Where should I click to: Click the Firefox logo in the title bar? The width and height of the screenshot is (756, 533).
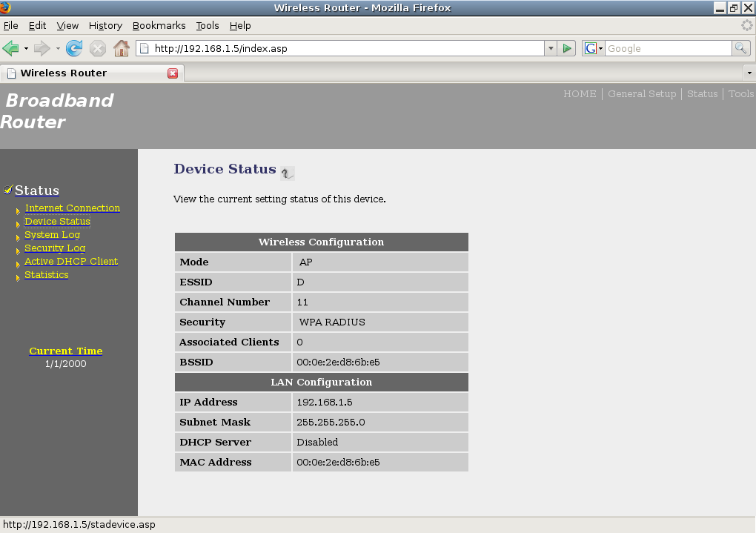[x=5, y=7]
